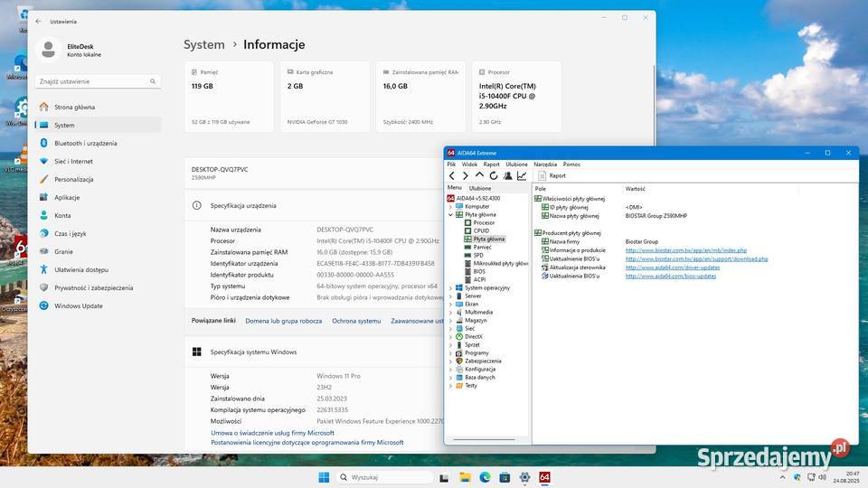Switch to the Ulubione tab in AIDA64 sidebar
This screenshot has width=868, height=488.
(480, 188)
